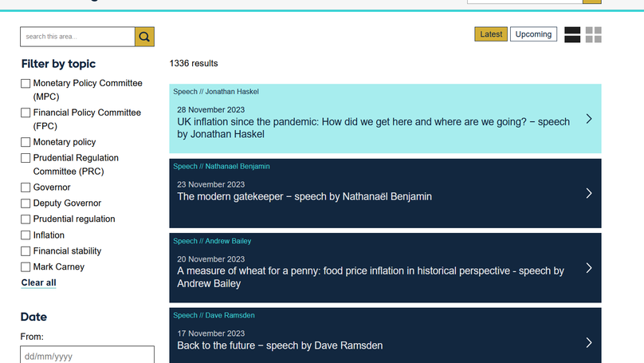
Task: Click the Clear all filters link
Action: 38,283
